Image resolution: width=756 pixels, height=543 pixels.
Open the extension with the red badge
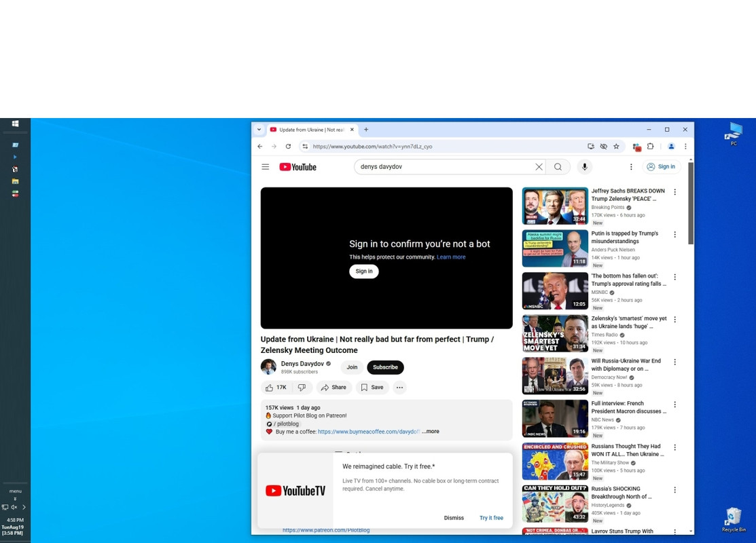(637, 147)
